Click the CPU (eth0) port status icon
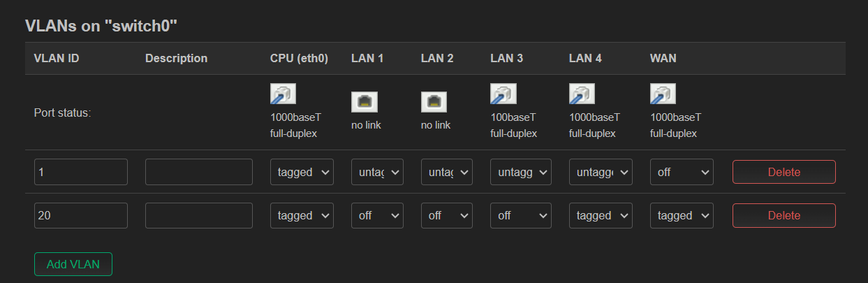868x283 pixels. [283, 94]
